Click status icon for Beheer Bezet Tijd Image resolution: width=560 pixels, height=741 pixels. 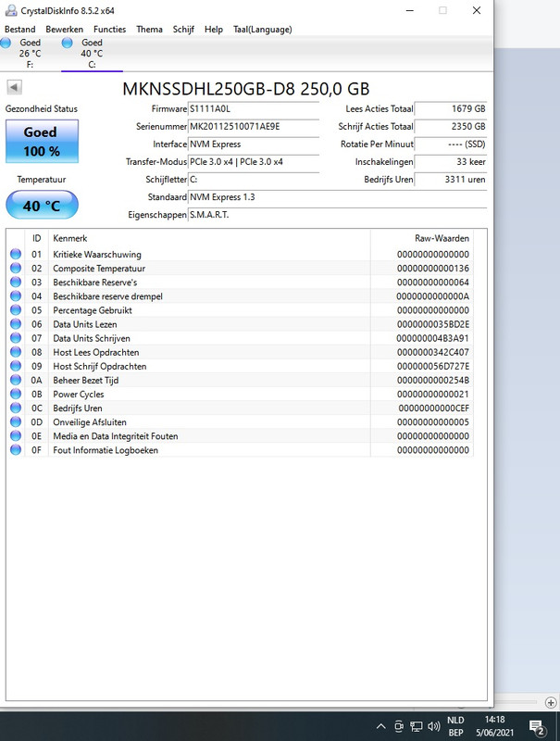click(16, 380)
